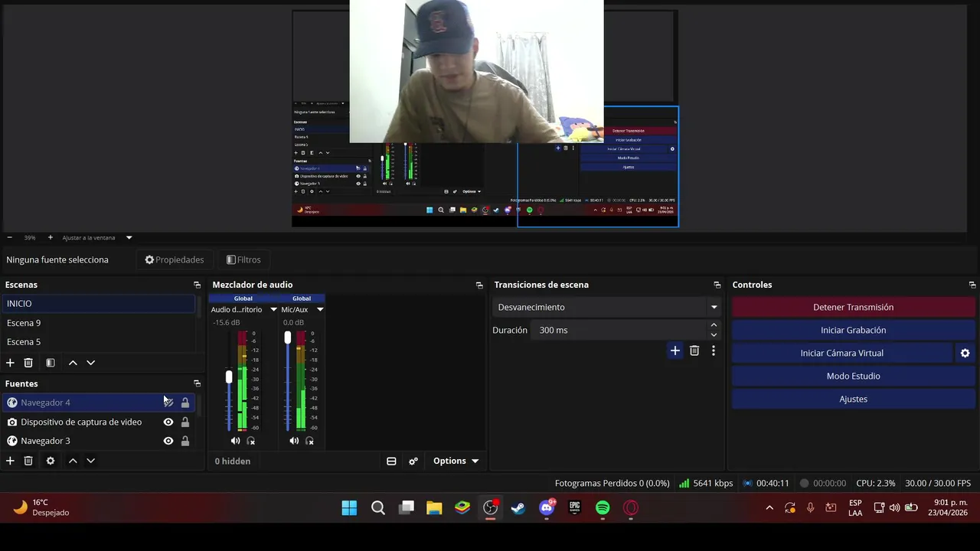Delete the selected scene with the trash icon
Viewport: 980px width, 551px height.
(x=28, y=363)
